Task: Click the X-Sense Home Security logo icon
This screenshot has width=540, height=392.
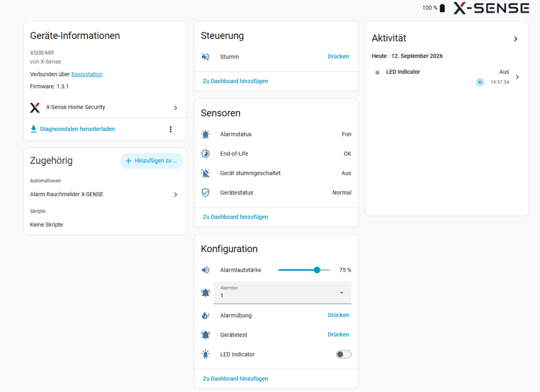Action: [35, 108]
